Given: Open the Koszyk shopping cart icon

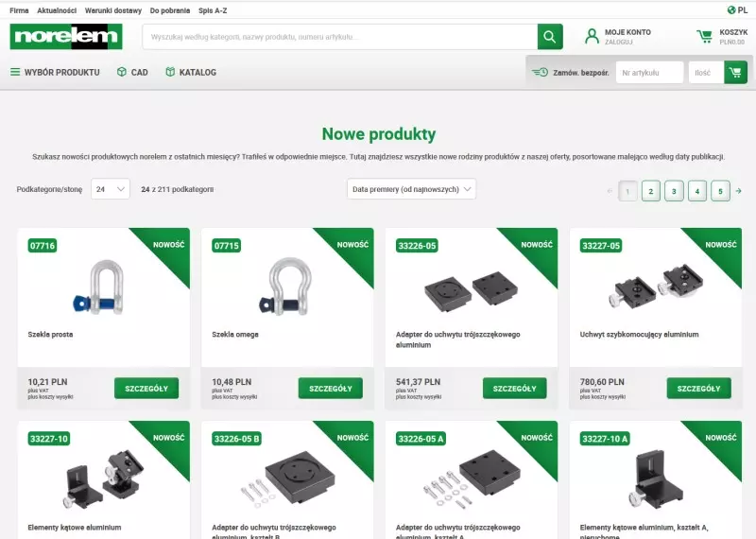Looking at the screenshot, I should pyautogui.click(x=705, y=37).
